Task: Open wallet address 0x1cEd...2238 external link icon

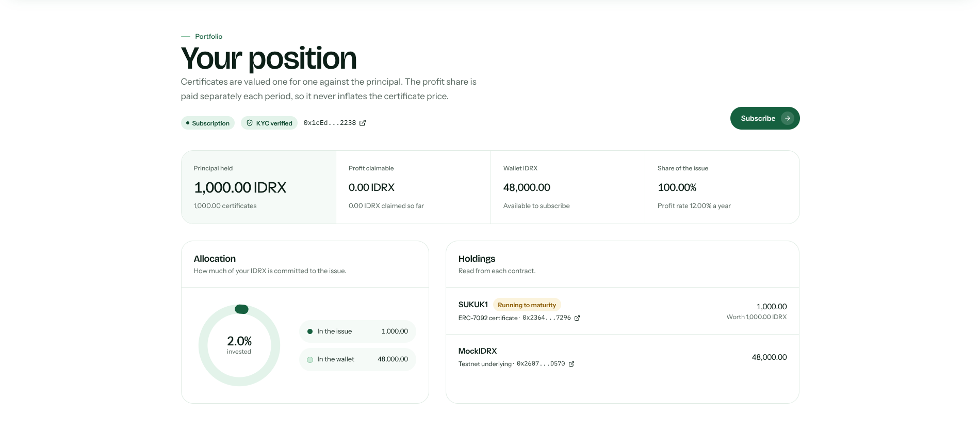Action: pyautogui.click(x=363, y=123)
